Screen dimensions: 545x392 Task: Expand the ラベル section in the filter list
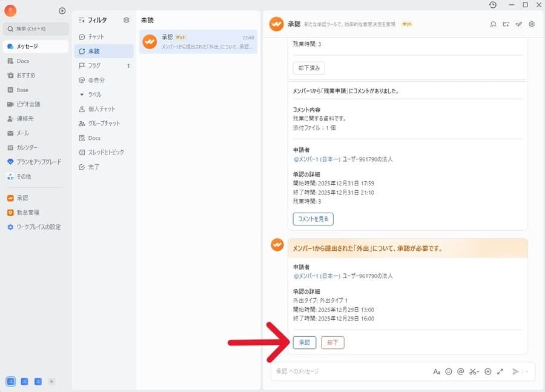pyautogui.click(x=94, y=94)
